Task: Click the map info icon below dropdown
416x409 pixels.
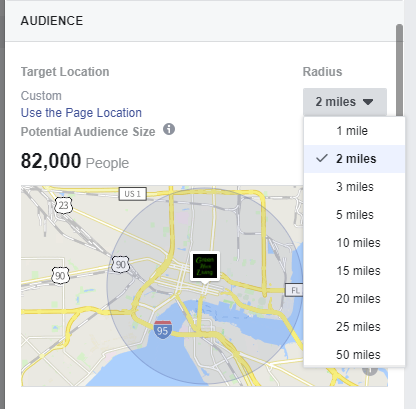Action: click(x=370, y=371)
